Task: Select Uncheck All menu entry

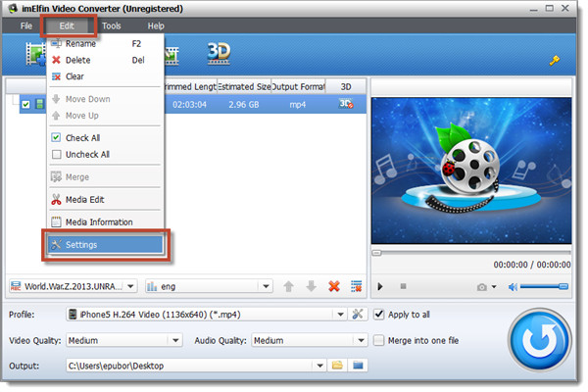Action: [106, 154]
